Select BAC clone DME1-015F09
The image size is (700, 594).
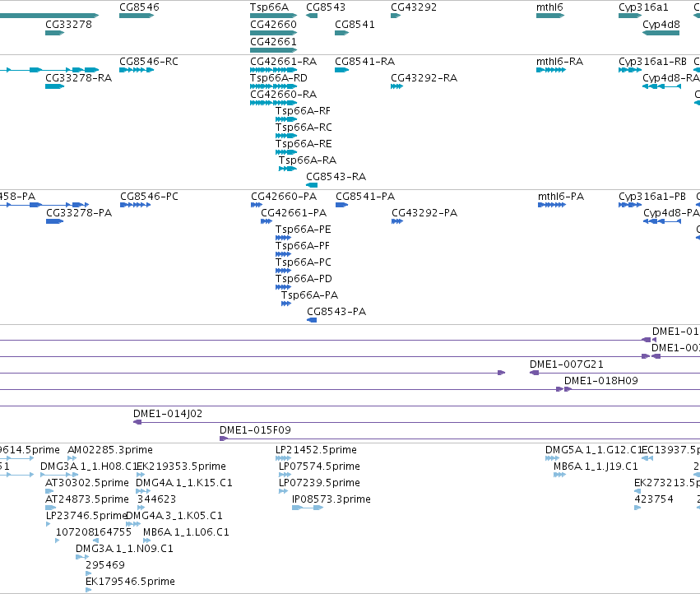click(x=460, y=439)
